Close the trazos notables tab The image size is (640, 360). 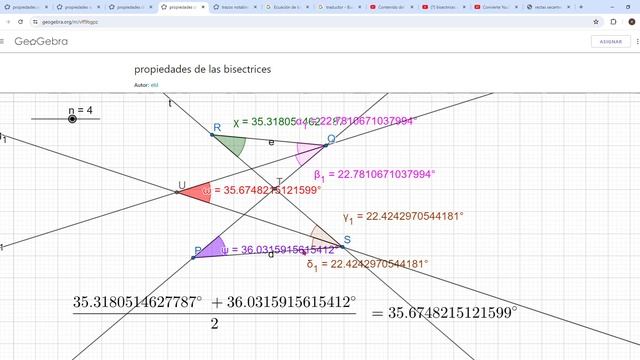pyautogui.click(x=255, y=7)
